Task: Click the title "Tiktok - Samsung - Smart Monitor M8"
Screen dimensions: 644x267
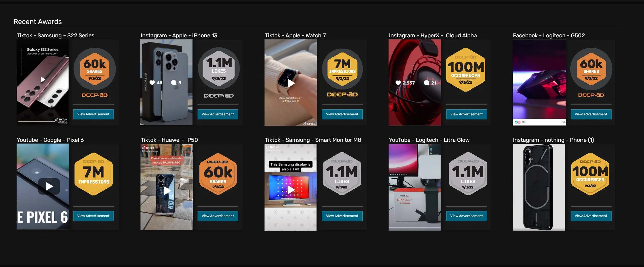Action: click(313, 140)
